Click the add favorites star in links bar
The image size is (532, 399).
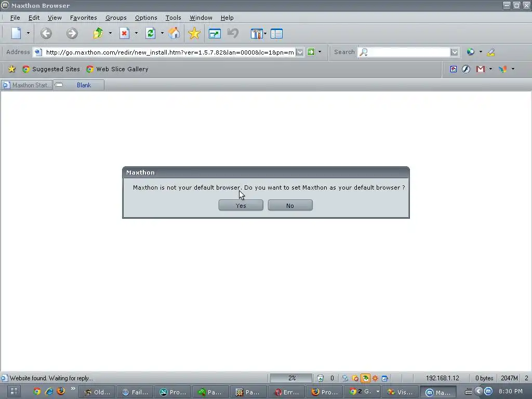click(x=12, y=69)
